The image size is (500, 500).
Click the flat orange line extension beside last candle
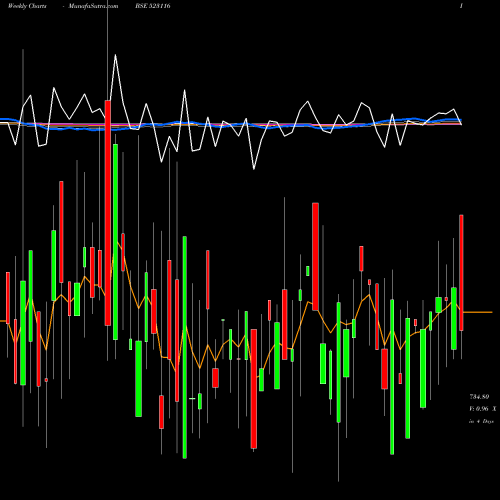point(477,312)
